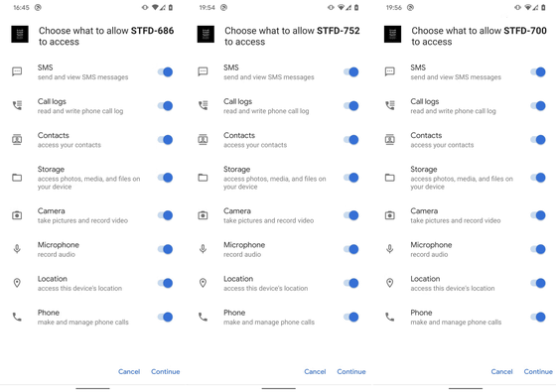Disable Contacts access for STFD-700
Screen dimensions: 556x392
tap(538, 140)
